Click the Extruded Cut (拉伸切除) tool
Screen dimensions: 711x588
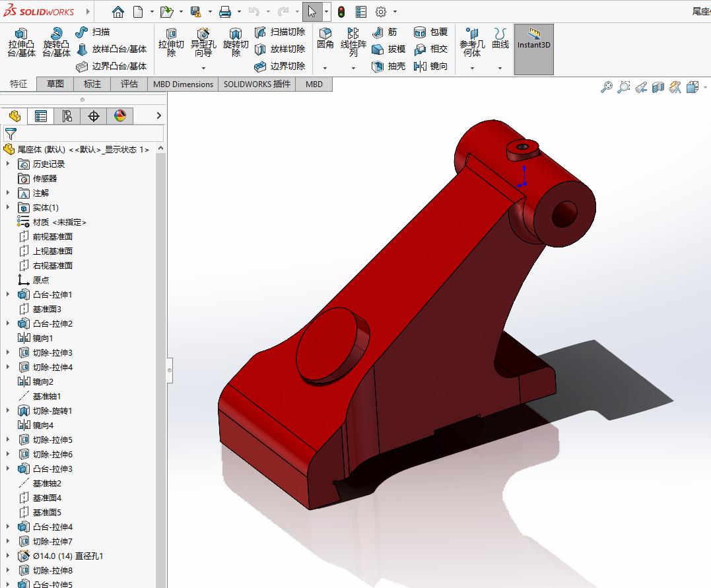[x=171, y=42]
